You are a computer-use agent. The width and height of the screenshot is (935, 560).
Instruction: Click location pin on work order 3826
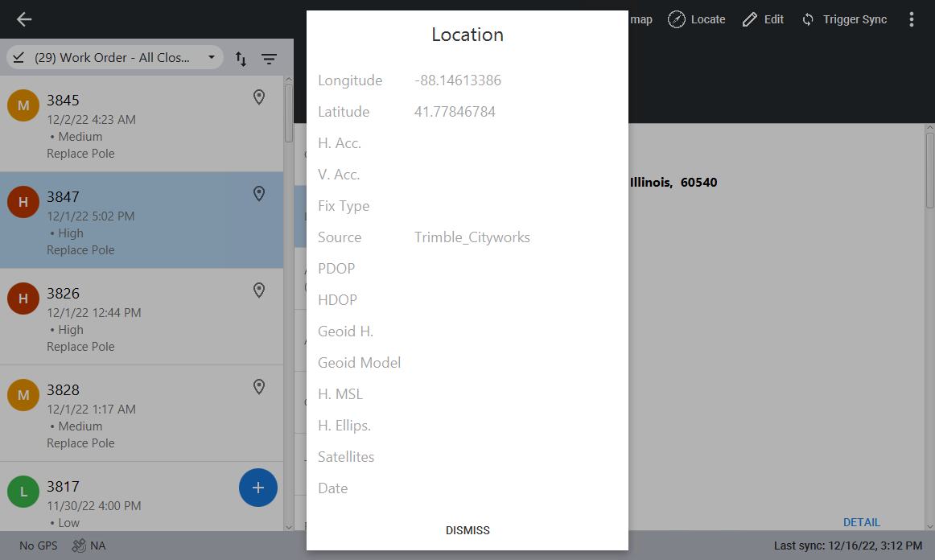click(259, 290)
